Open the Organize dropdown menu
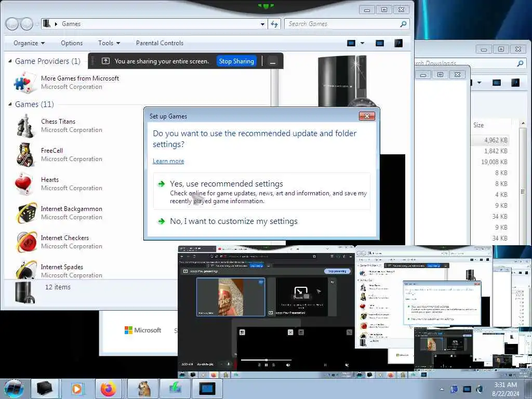Screen dimensions: 532x399 point(29,43)
